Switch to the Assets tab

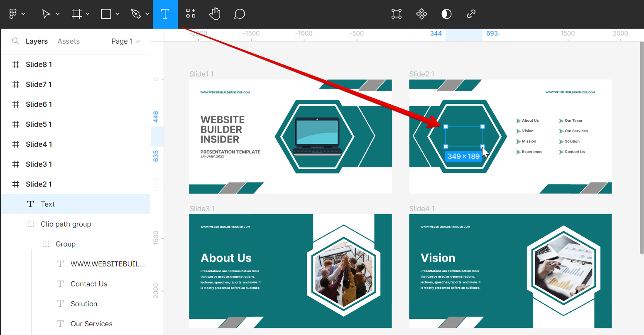point(69,41)
